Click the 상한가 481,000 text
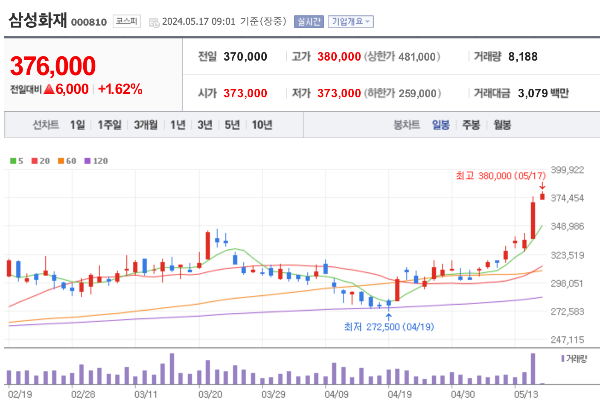The width and height of the screenshot is (600, 418). (402, 57)
